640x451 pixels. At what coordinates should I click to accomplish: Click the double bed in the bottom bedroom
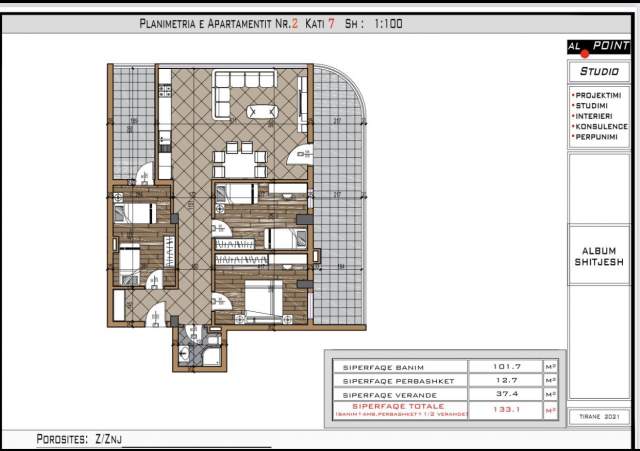264,302
